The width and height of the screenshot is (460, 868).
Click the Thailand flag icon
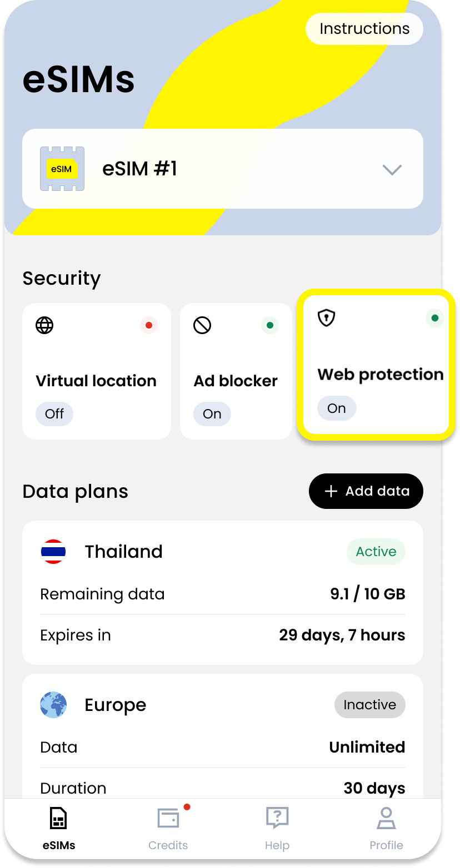(x=53, y=552)
